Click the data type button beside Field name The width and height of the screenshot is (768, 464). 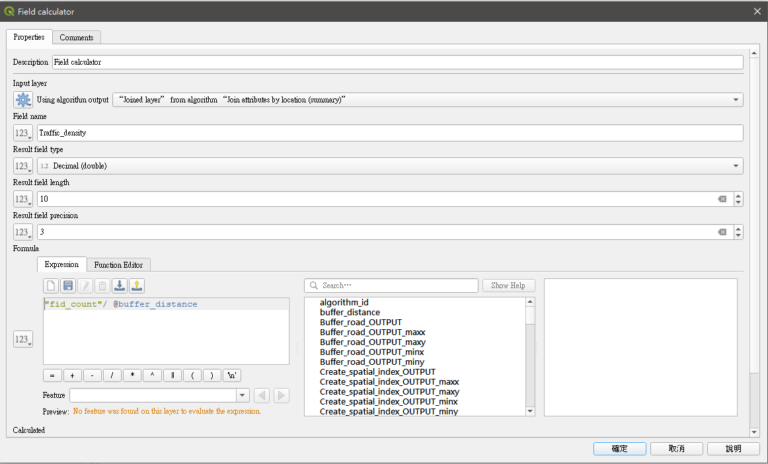click(22, 133)
